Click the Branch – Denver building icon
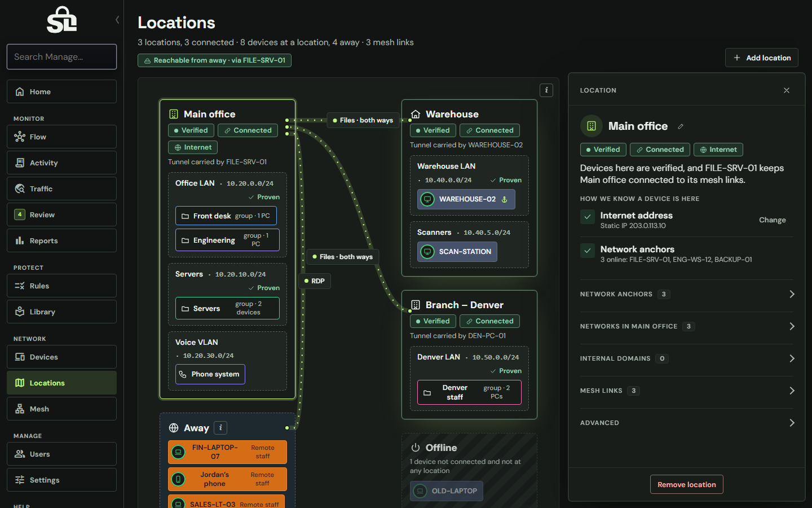 [x=416, y=305]
